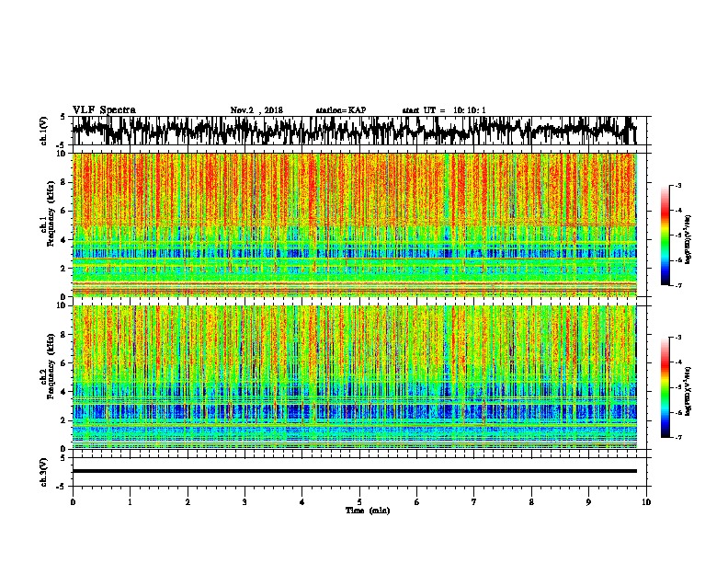Click the "station=KAP" label

click(x=340, y=110)
